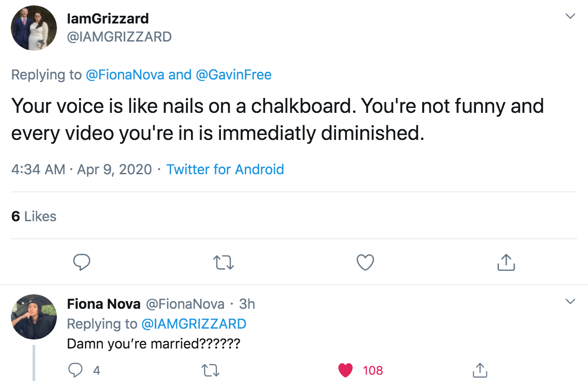Click the 4:34 AM · Apr 9, 2020 timestamp
The height and width of the screenshot is (381, 588).
click(x=81, y=169)
